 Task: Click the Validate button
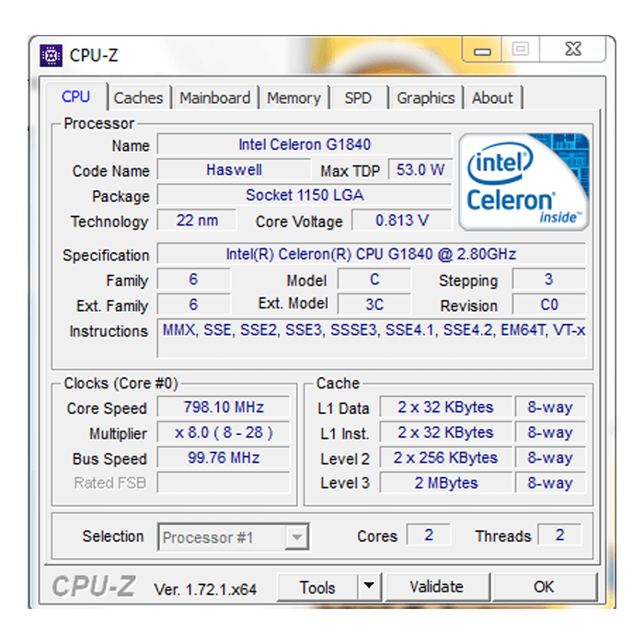tap(437, 587)
